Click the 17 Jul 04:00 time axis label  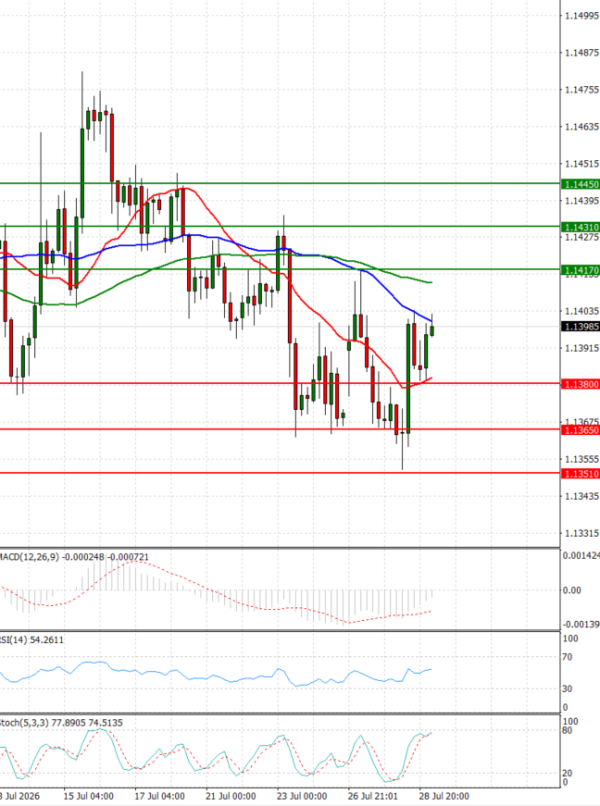pyautogui.click(x=159, y=796)
